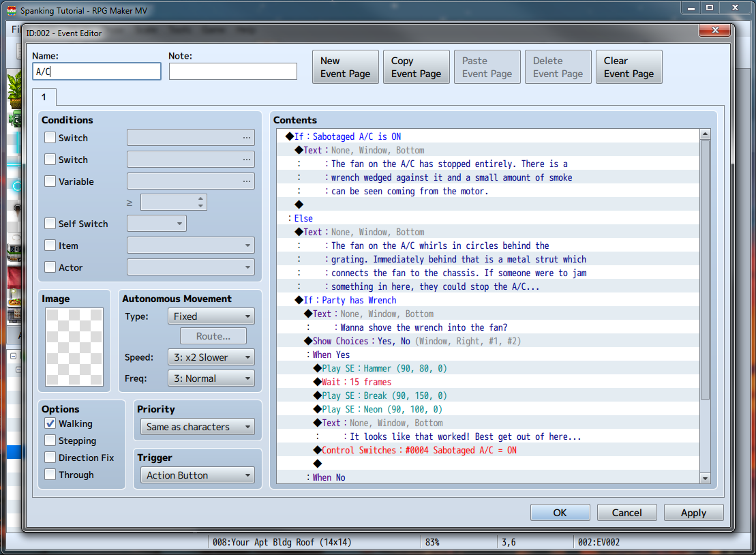The height and width of the screenshot is (555, 756).
Task: Open the Trigger dropdown showing Action Button
Action: [x=198, y=475]
